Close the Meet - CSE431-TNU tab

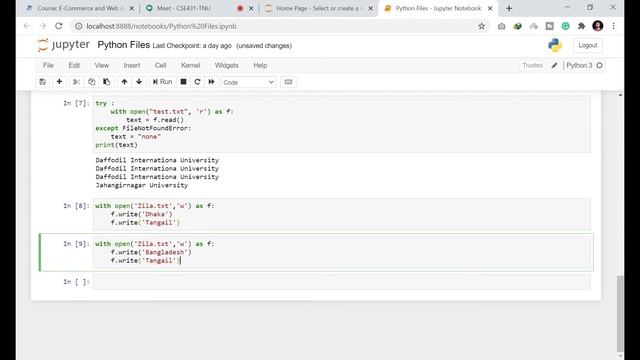251,8
